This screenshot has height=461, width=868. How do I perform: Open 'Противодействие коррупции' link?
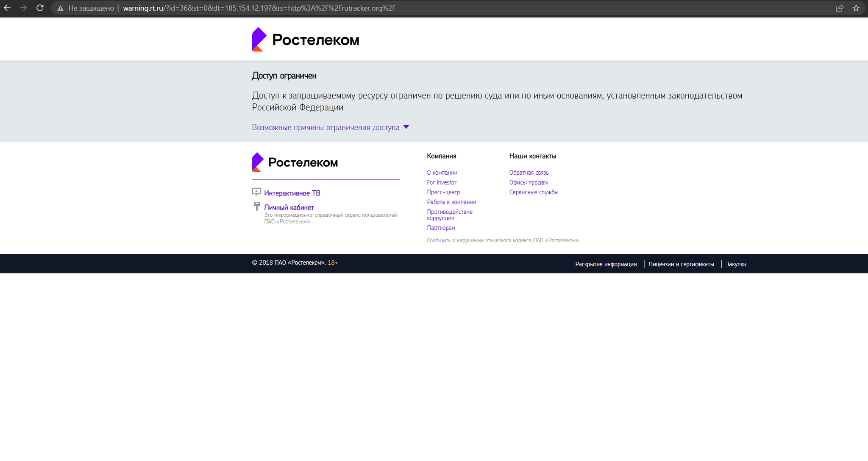coord(450,215)
